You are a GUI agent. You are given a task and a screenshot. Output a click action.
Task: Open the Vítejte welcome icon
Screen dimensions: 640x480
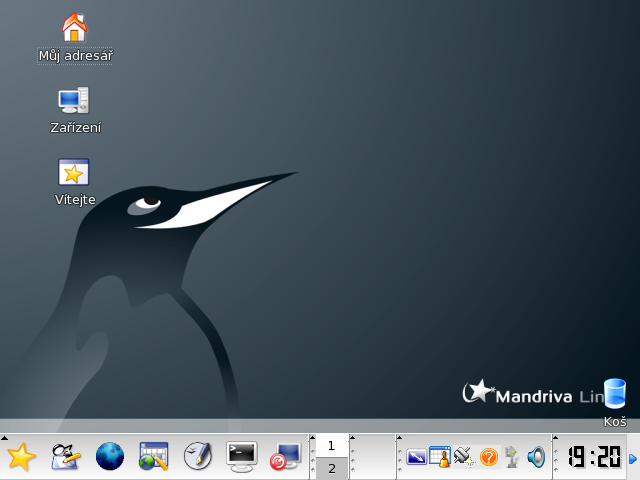[73, 172]
